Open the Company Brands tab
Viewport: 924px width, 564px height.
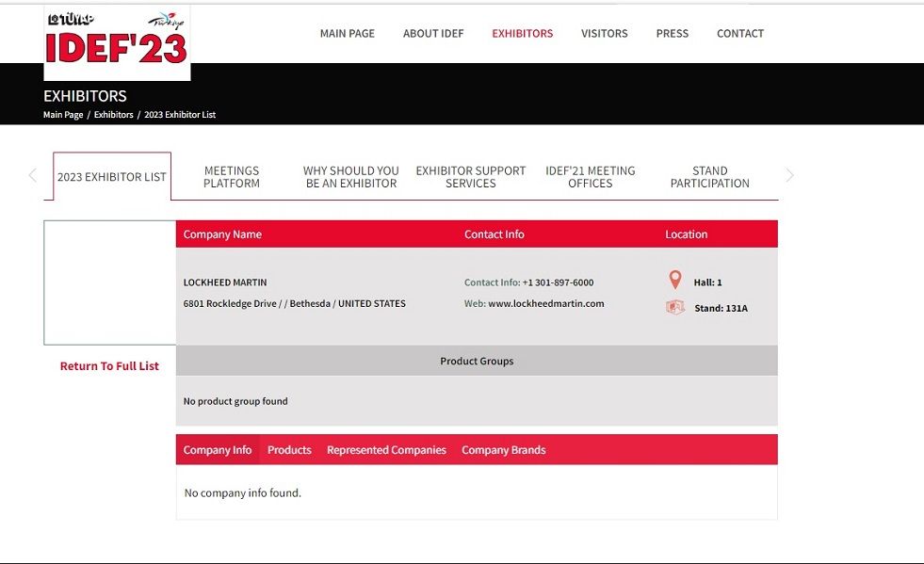coord(503,450)
